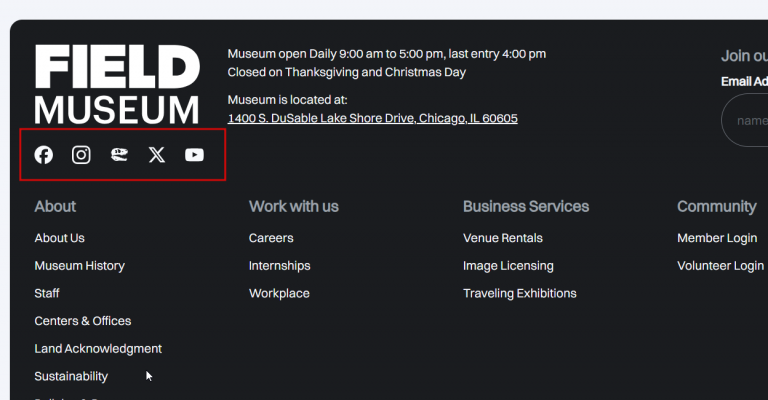Image resolution: width=768 pixels, height=400 pixels.
Task: Go to Museum History page
Action: click(79, 266)
